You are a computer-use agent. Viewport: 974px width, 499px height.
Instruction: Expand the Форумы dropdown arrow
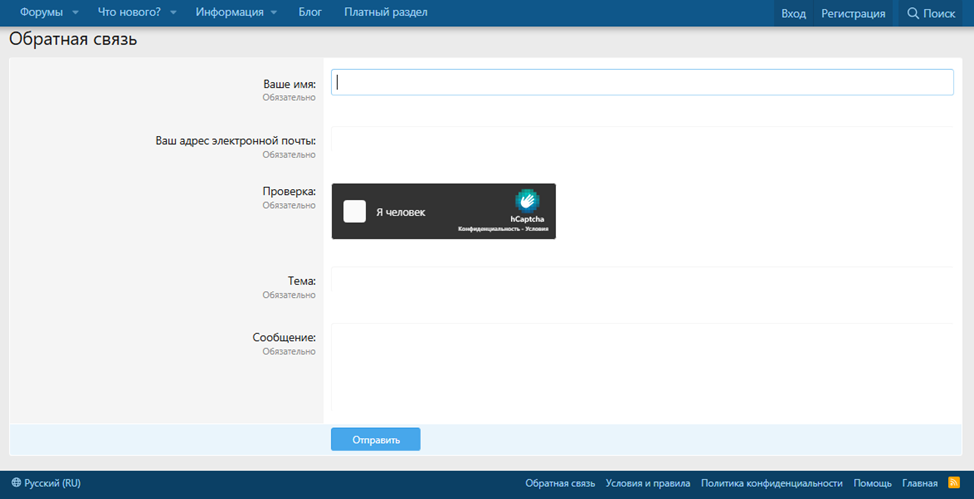pos(75,13)
